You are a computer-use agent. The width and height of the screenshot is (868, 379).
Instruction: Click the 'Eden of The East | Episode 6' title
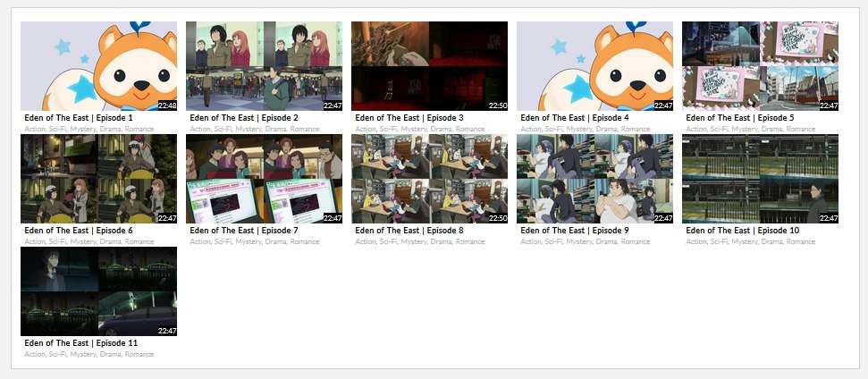(x=78, y=231)
